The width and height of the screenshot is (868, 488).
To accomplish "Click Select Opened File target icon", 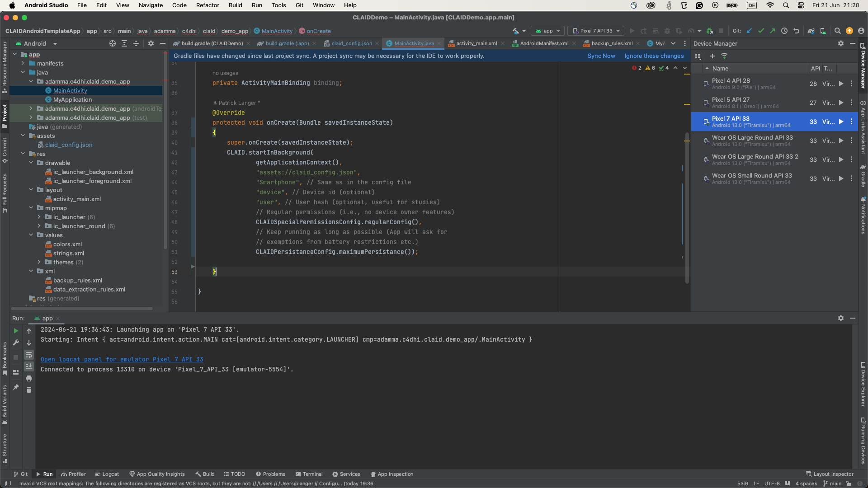I will tap(113, 44).
